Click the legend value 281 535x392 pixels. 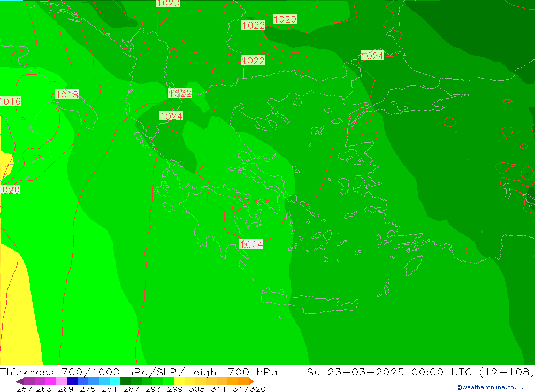[x=109, y=389]
